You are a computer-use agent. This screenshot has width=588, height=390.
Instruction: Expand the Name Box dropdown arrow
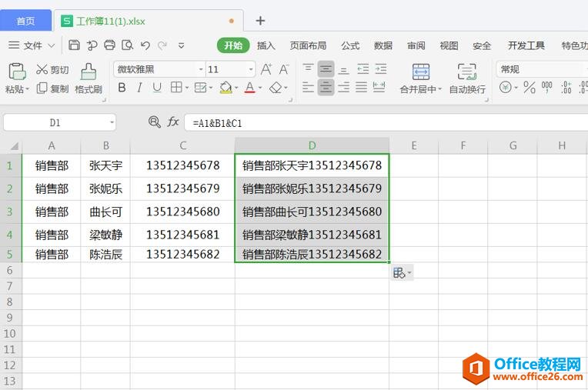pyautogui.click(x=112, y=122)
